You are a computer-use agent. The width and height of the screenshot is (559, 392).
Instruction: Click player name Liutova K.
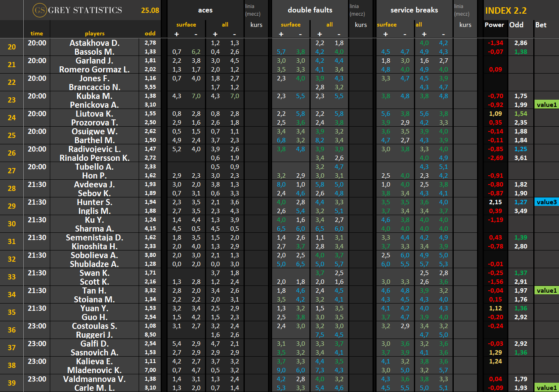pos(94,114)
